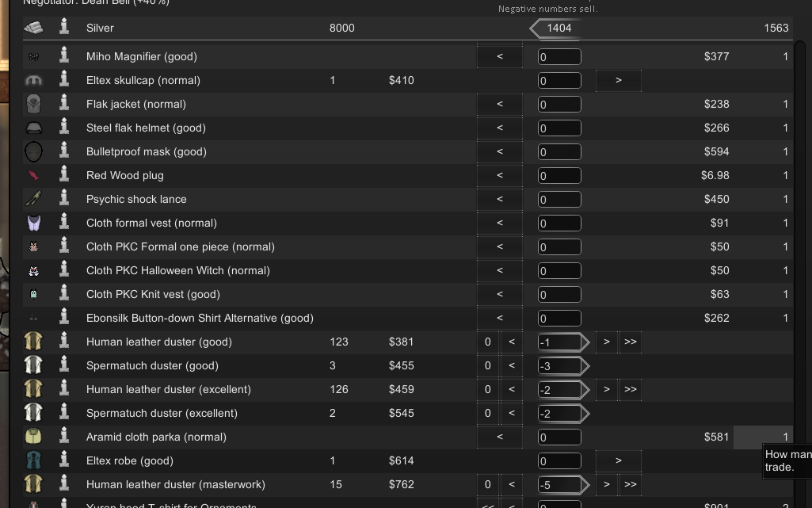
Task: Click the trader's Silver amount 1563
Action: pos(776,28)
